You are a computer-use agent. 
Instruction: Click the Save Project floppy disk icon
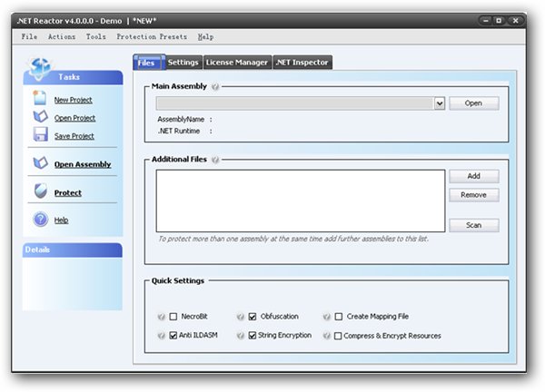click(x=40, y=134)
